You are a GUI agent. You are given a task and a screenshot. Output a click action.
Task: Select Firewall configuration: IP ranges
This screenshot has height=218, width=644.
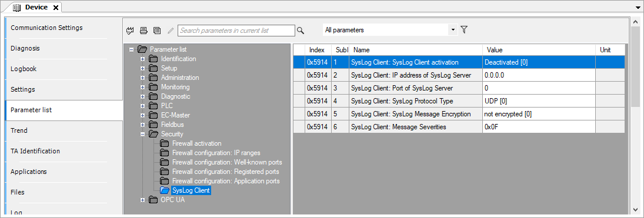(216, 153)
